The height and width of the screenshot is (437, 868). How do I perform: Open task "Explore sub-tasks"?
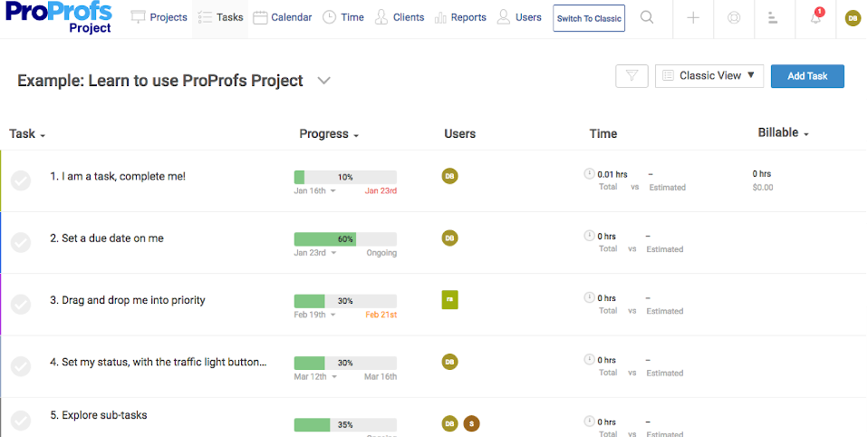point(99,415)
